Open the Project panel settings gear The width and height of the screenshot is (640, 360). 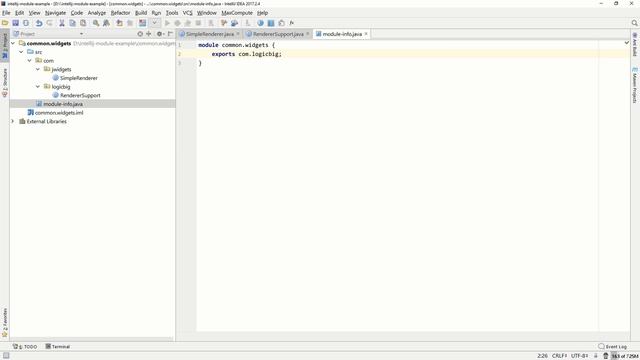(x=160, y=34)
